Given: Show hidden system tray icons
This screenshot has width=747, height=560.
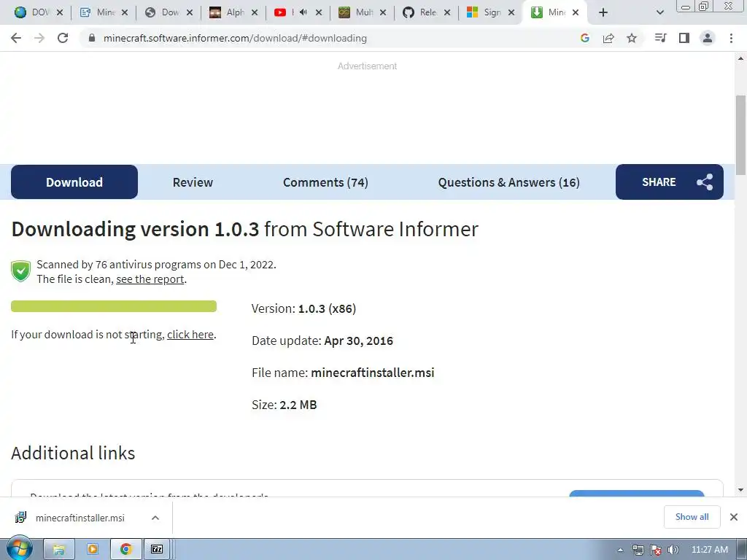Looking at the screenshot, I should coord(620,550).
